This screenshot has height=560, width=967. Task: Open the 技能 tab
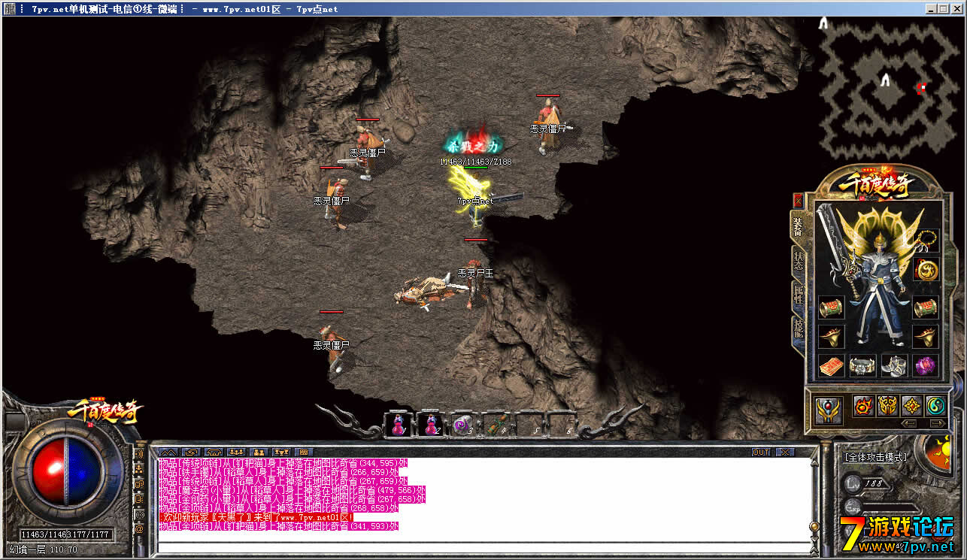point(798,328)
